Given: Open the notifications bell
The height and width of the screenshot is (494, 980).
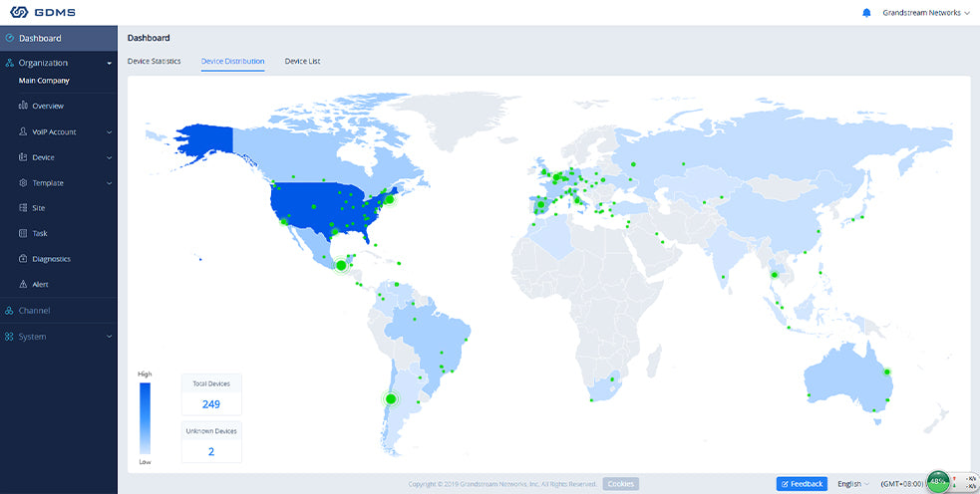Looking at the screenshot, I should click(866, 13).
